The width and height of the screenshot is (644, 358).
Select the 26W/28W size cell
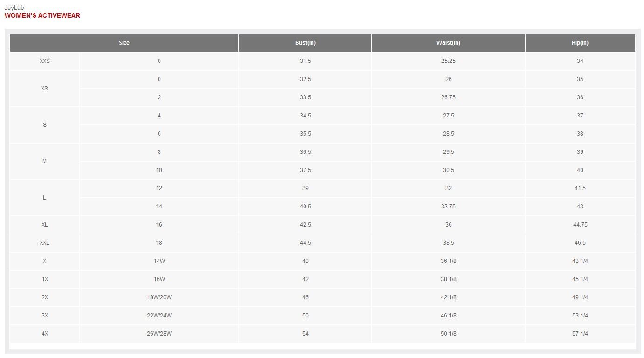159,334
